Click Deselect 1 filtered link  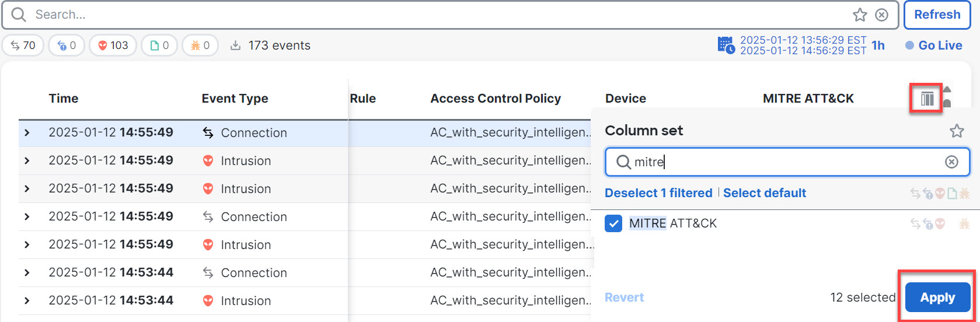tap(658, 193)
